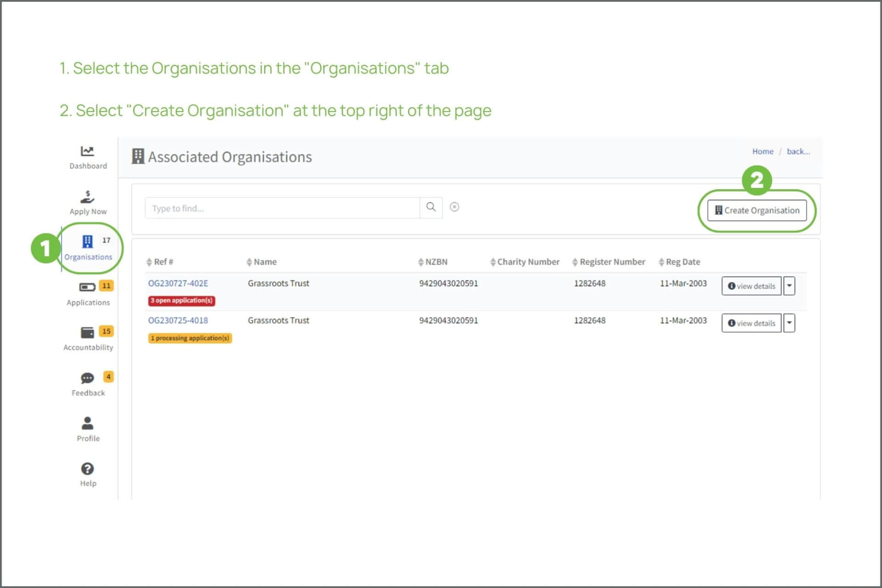This screenshot has height=588, width=882.
Task: Open the Applications battery icon
Action: tap(87, 287)
